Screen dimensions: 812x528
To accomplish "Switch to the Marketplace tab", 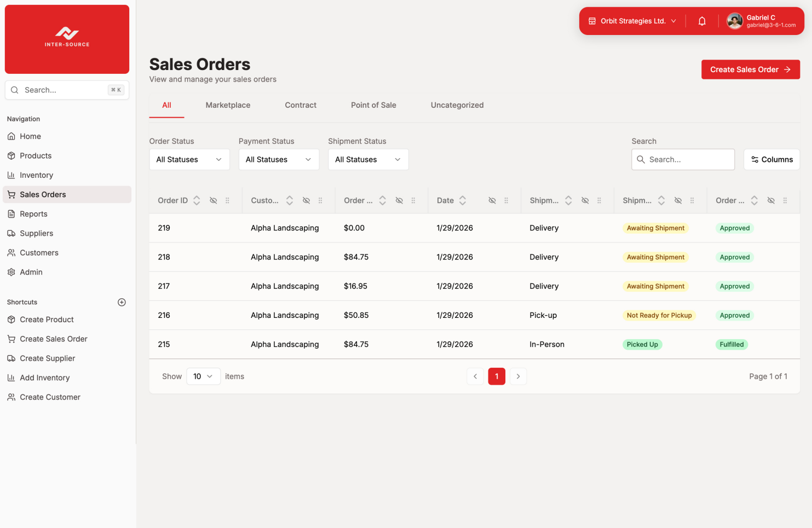I will coord(228,105).
